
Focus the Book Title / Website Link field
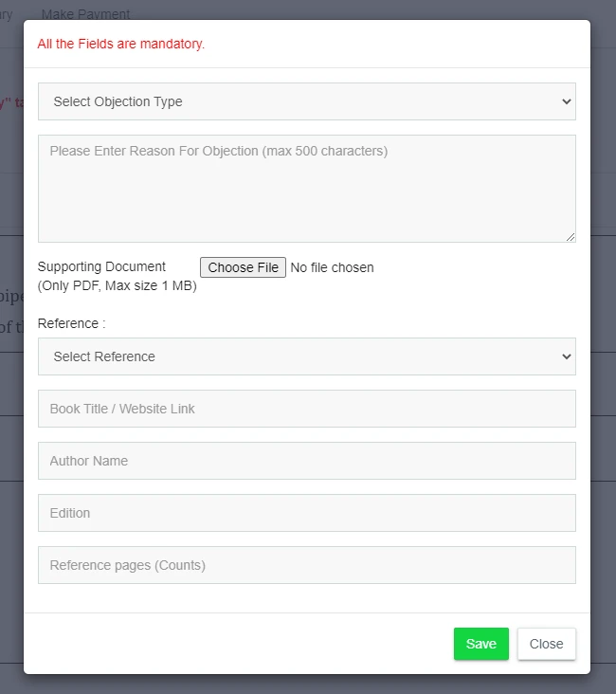tap(306, 409)
